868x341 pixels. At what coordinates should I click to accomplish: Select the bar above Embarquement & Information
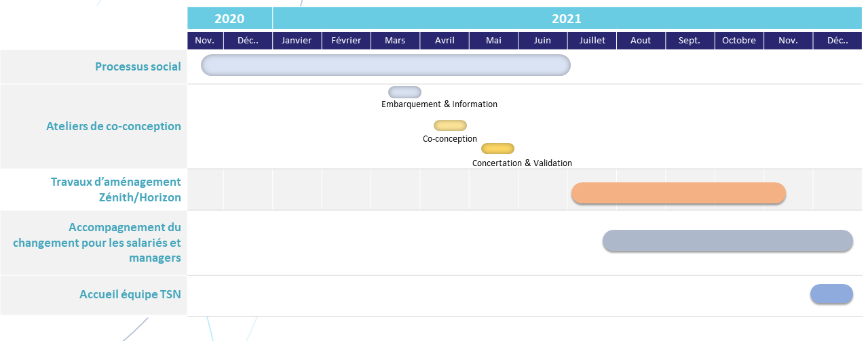point(404,92)
